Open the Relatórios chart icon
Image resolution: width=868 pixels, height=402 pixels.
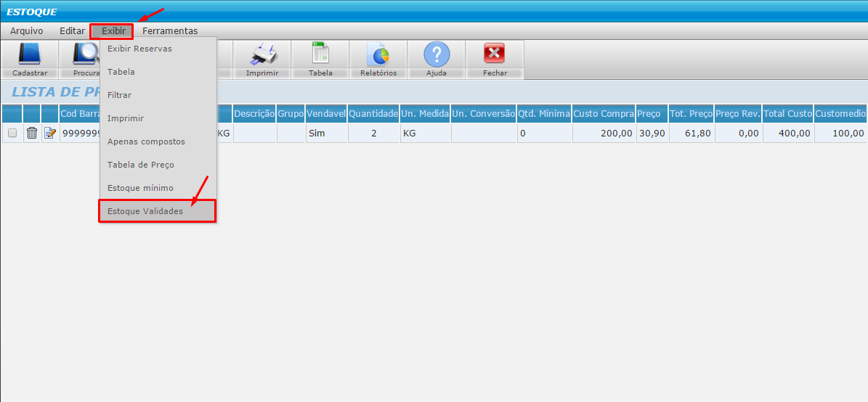click(378, 55)
